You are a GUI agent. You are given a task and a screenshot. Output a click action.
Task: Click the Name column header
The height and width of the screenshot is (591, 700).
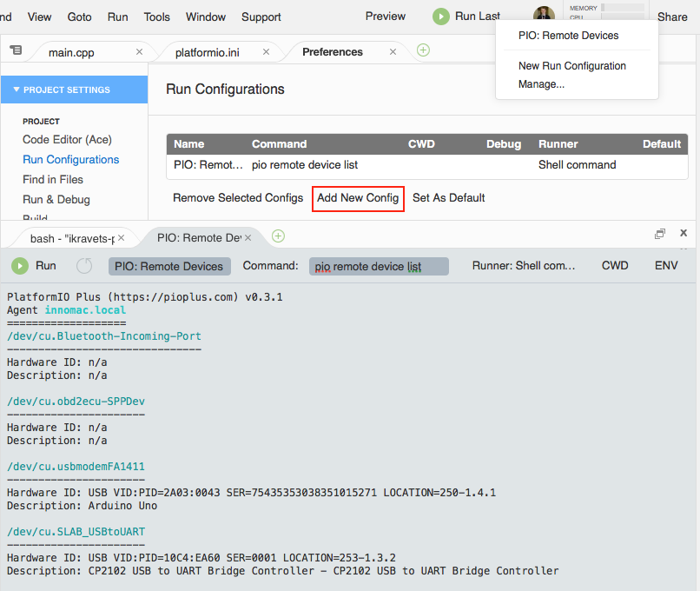[x=188, y=144]
